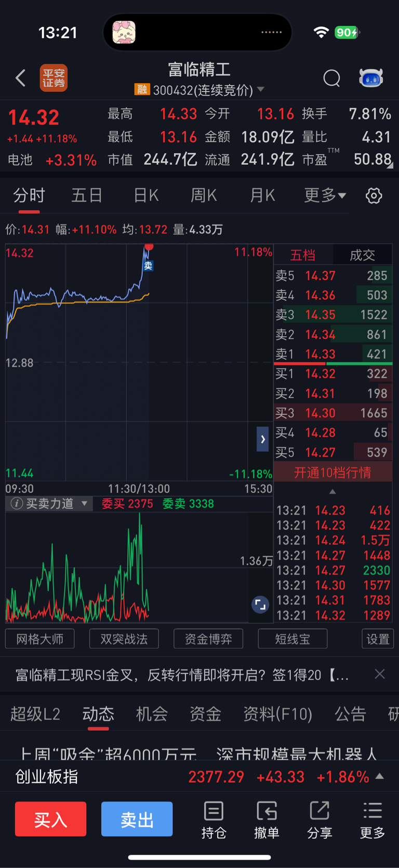Open the 双突战法 tool button
This screenshot has height=868, width=399.
(x=124, y=639)
